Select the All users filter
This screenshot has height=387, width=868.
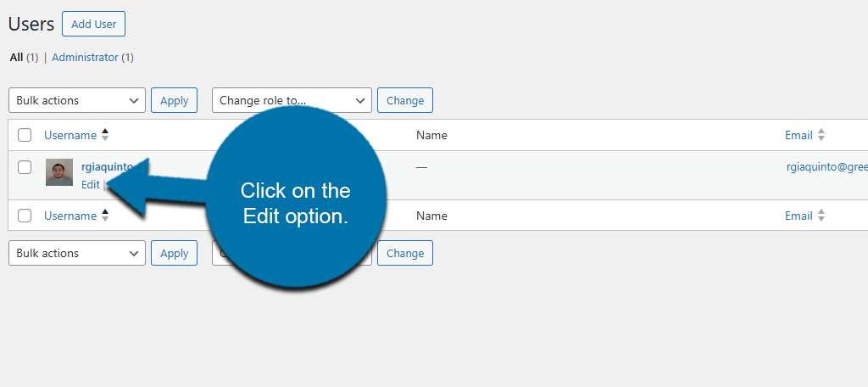pos(16,58)
